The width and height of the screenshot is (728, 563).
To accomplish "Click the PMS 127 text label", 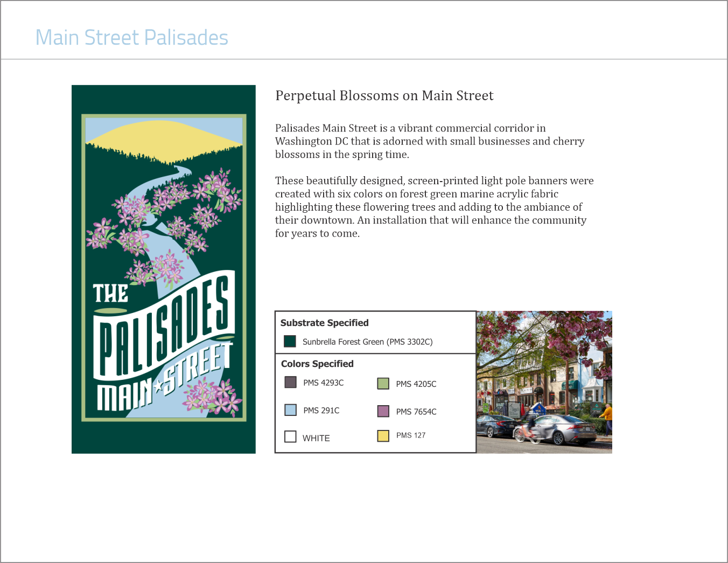I will click(411, 435).
